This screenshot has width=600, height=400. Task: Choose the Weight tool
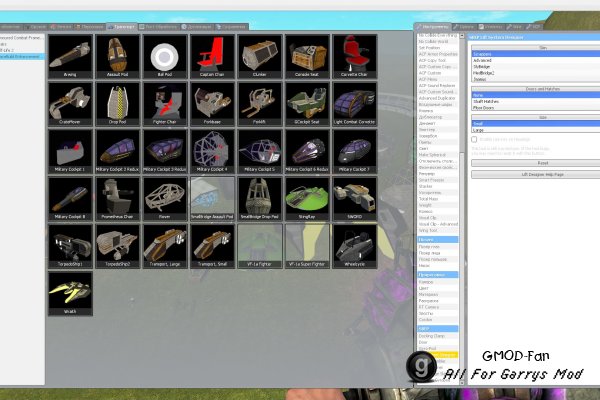[438, 205]
